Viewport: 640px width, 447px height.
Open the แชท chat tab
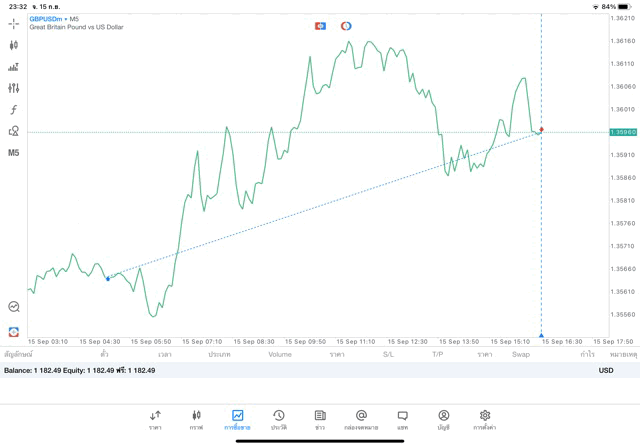click(402, 419)
